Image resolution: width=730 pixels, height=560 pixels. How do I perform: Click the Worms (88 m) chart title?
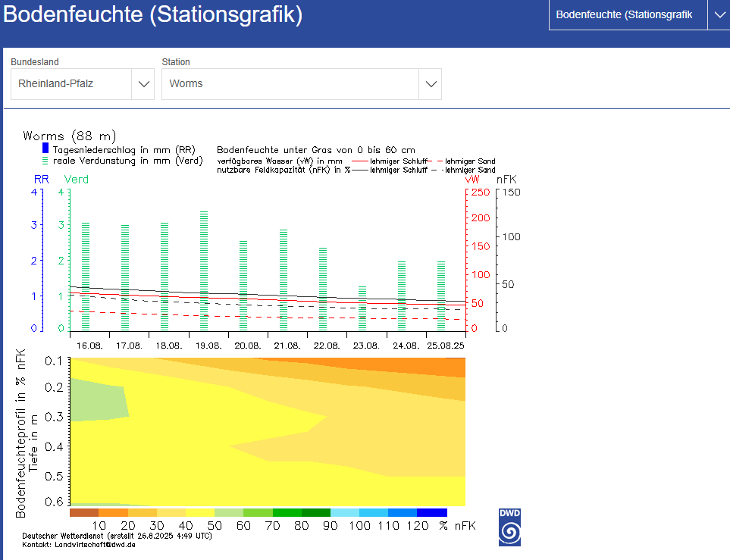[69, 136]
